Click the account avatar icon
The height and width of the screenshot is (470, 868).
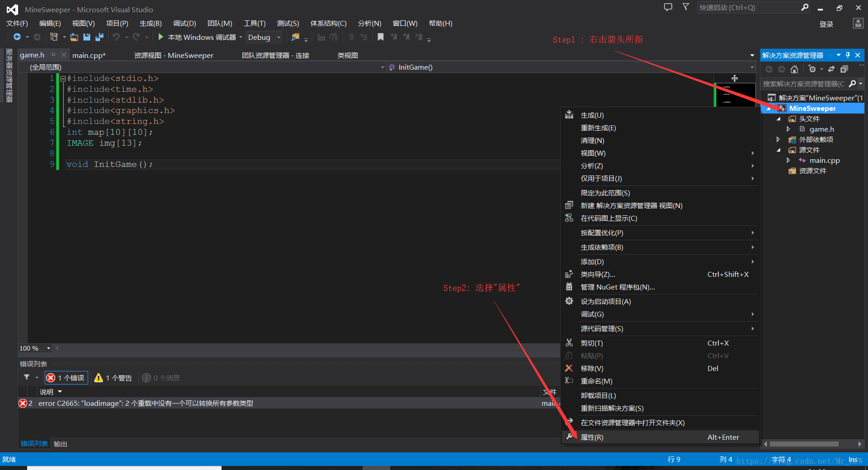click(x=858, y=24)
